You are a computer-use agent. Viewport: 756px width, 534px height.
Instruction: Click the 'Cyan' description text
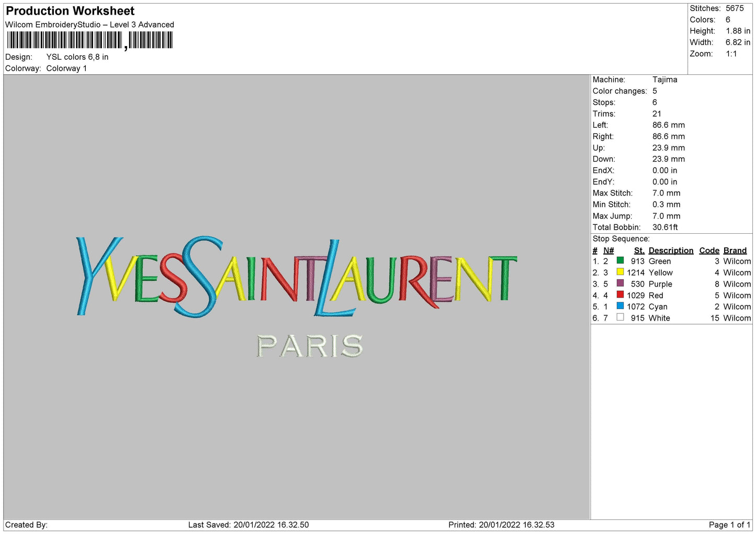click(658, 307)
